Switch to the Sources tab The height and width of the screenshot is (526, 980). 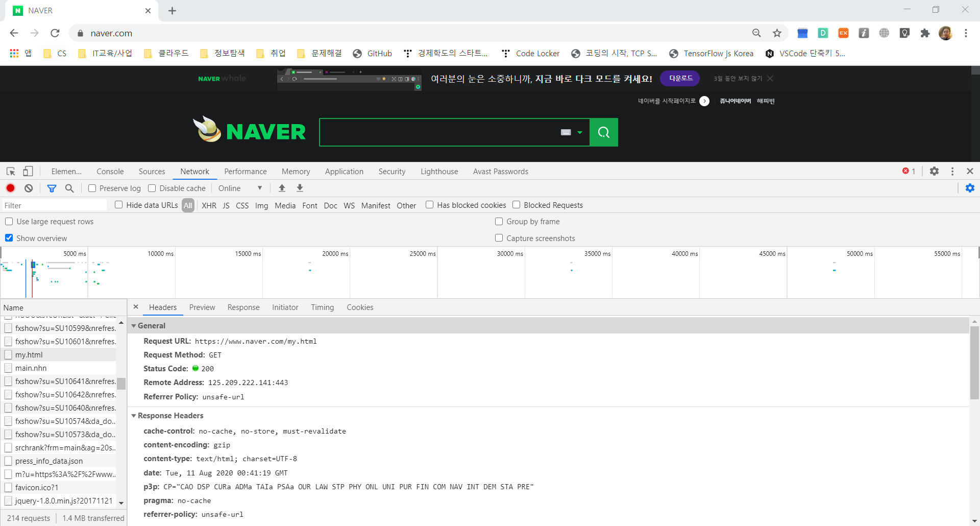tap(152, 172)
